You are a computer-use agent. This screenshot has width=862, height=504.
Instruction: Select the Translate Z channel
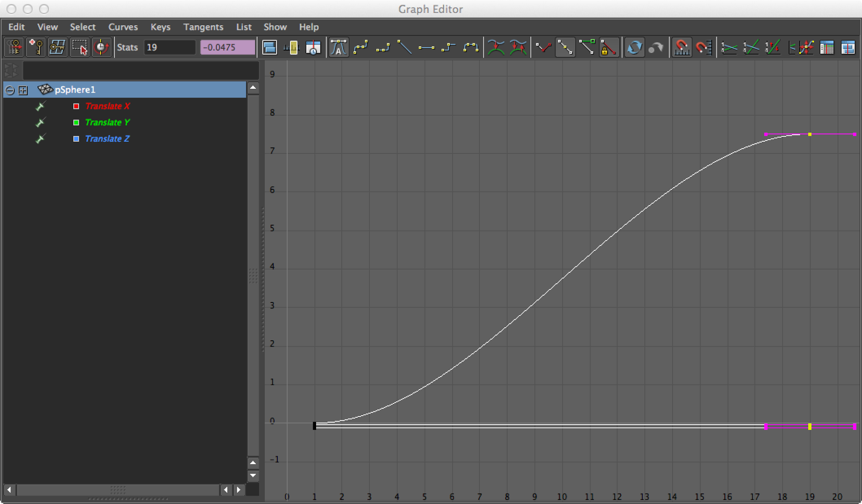coord(107,138)
